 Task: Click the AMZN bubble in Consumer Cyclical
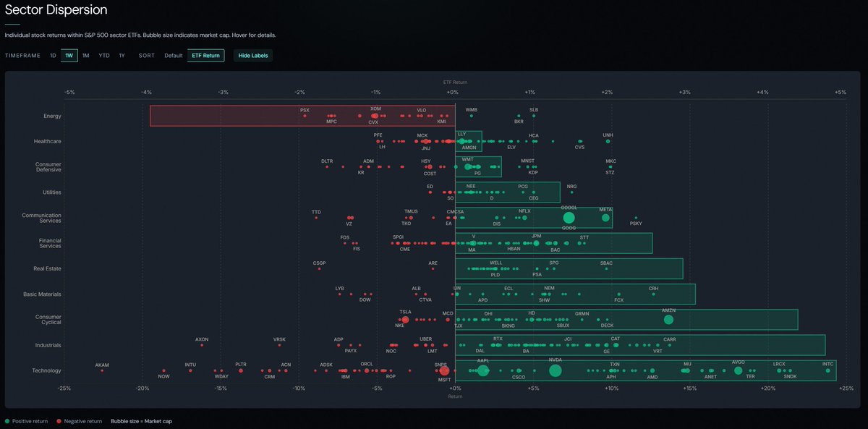tap(668, 320)
